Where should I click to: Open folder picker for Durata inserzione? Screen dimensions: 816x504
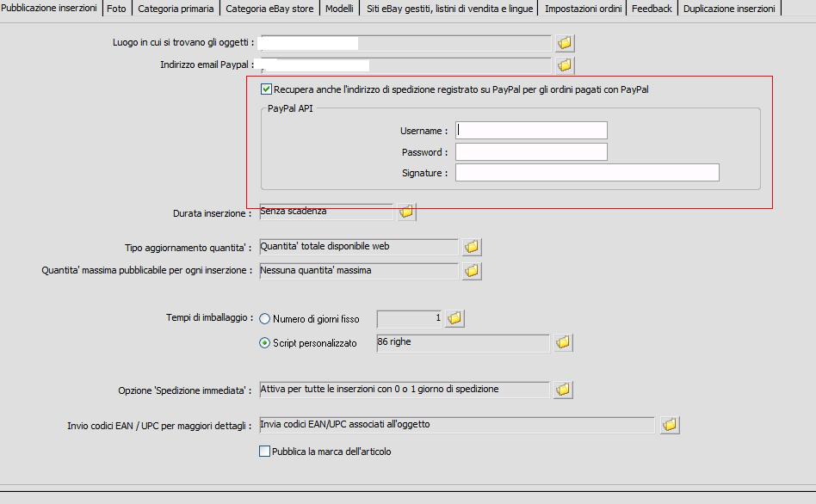[x=406, y=212]
